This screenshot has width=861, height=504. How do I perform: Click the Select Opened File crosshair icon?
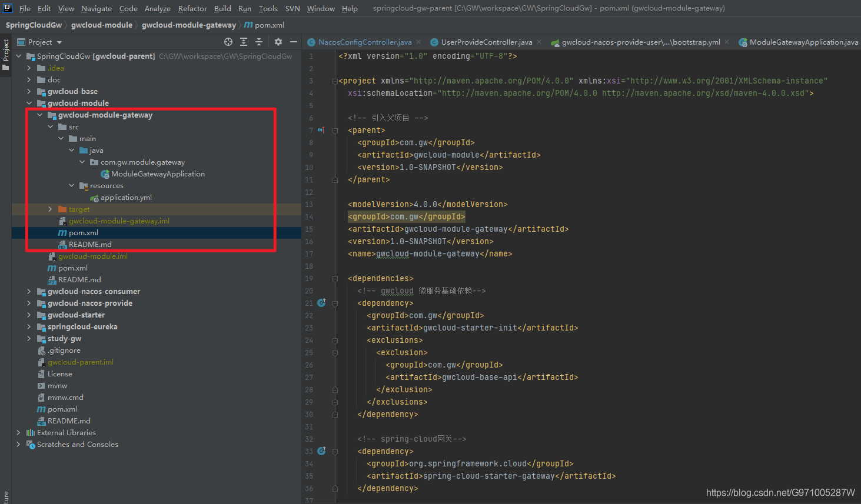pyautogui.click(x=228, y=42)
